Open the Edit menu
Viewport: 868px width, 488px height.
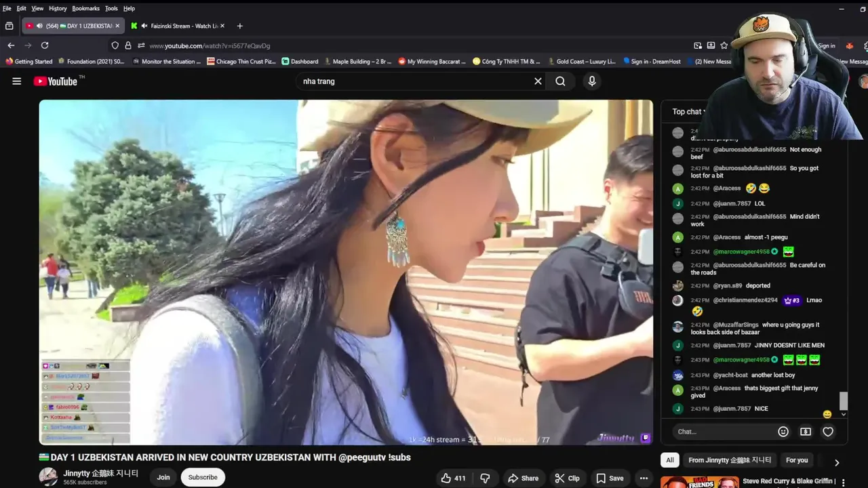(x=22, y=8)
